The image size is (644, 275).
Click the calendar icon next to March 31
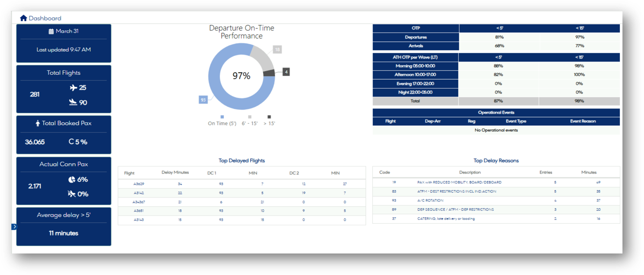pos(51,31)
